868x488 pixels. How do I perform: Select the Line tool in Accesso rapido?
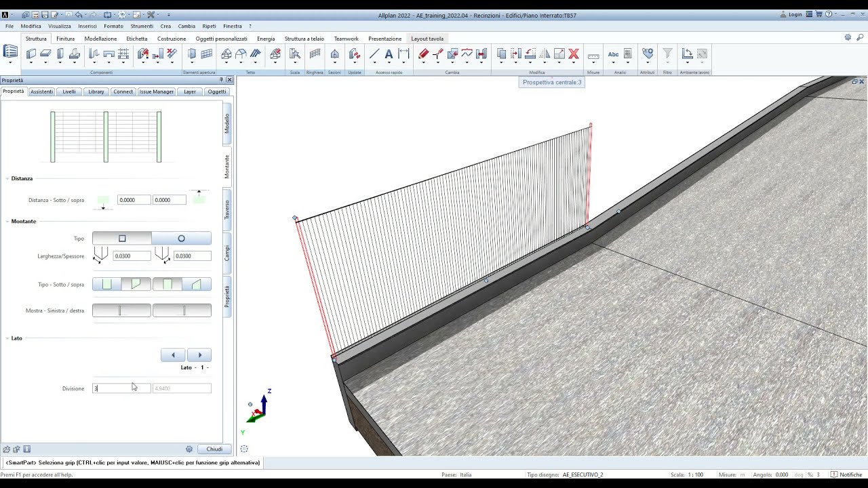click(374, 54)
